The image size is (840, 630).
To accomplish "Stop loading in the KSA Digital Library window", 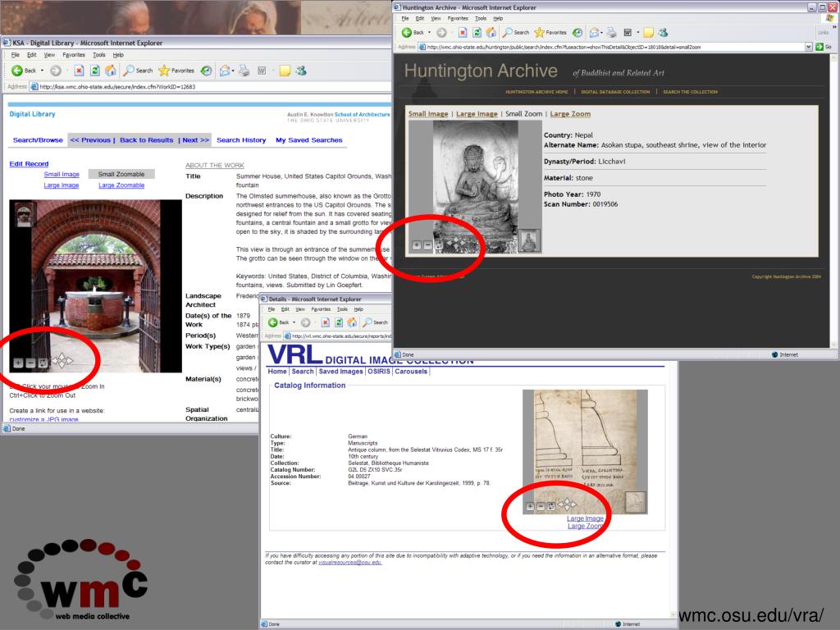I will tap(79, 71).
